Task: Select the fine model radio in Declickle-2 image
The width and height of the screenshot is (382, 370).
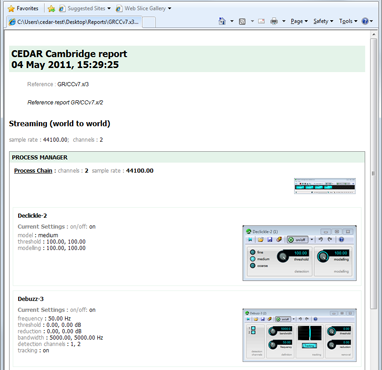Action: (x=253, y=252)
